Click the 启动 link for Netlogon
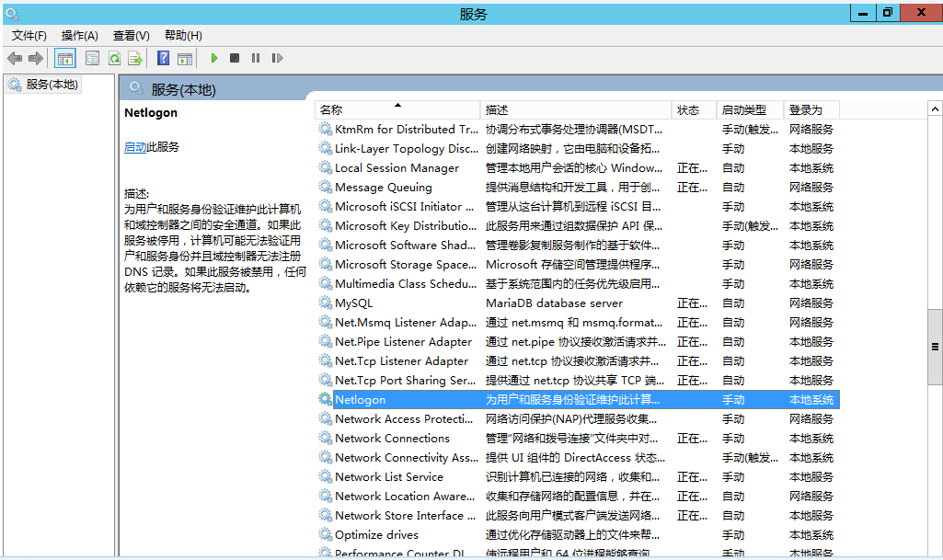943x560 pixels. pyautogui.click(x=134, y=147)
